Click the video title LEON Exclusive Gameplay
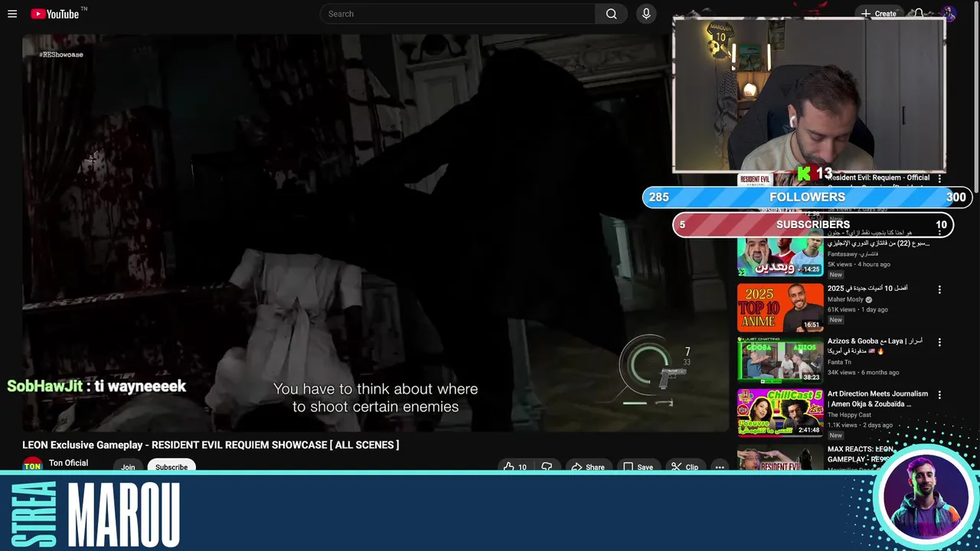The width and height of the screenshot is (980, 551). click(211, 445)
